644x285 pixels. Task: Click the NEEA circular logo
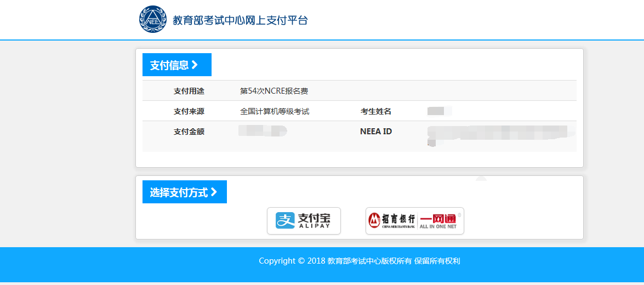point(152,19)
